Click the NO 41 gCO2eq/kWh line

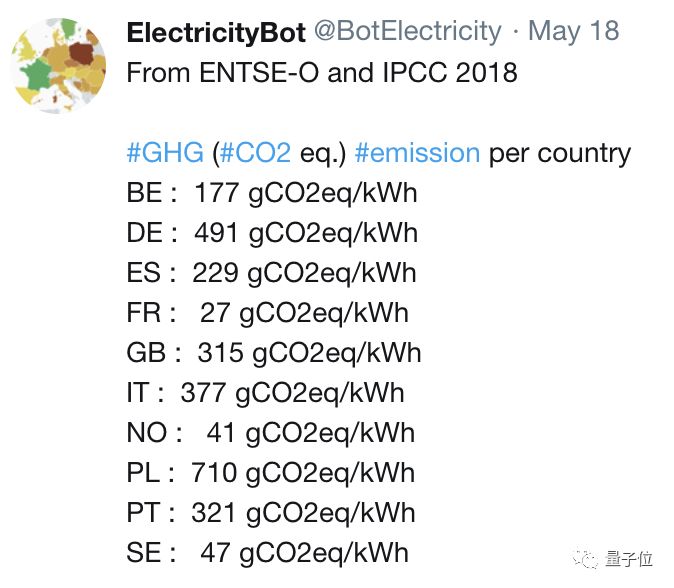point(270,433)
